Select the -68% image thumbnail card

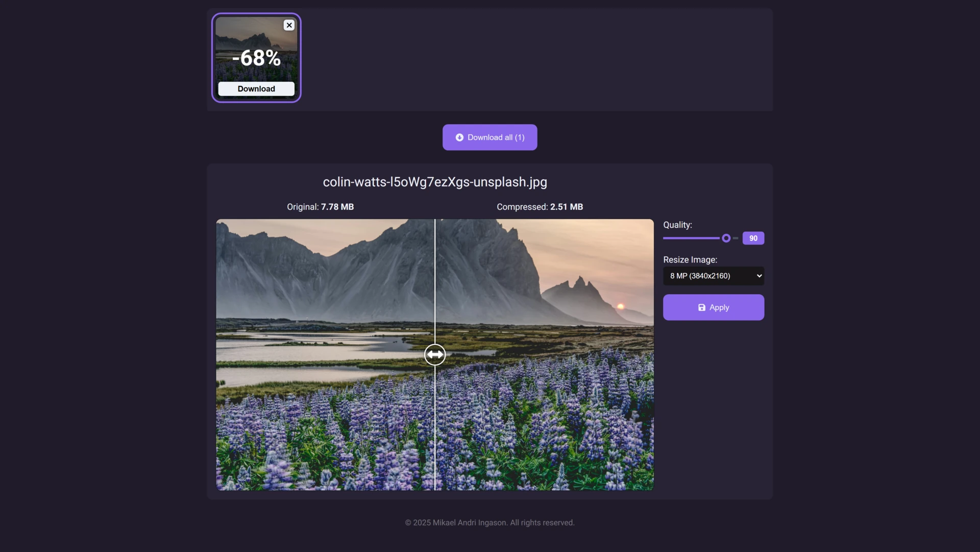tap(256, 58)
